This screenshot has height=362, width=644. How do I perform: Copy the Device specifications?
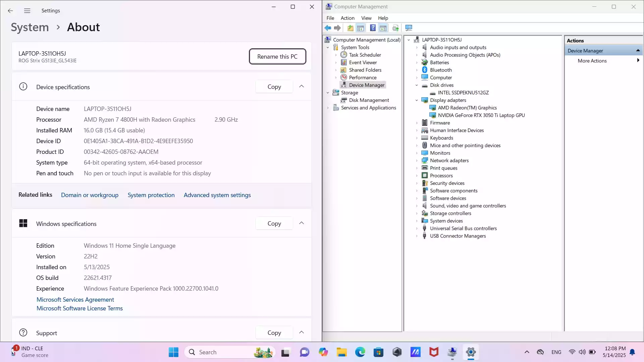274,87
